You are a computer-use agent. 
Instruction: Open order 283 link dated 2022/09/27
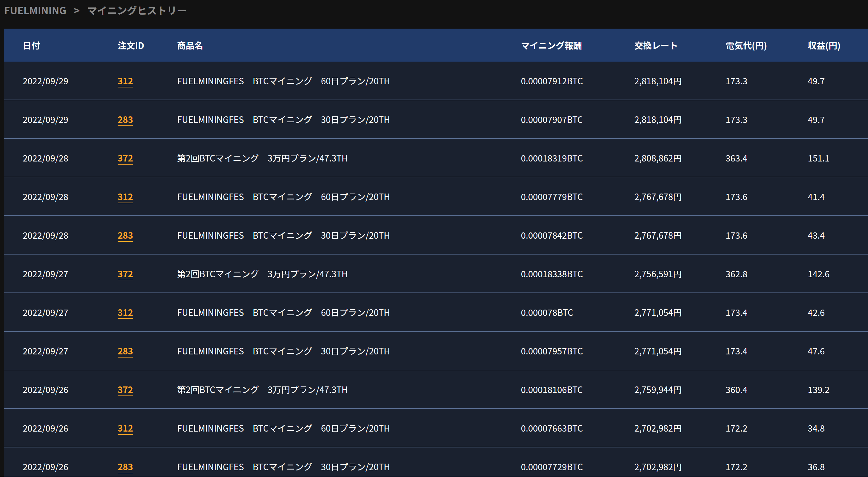(125, 351)
